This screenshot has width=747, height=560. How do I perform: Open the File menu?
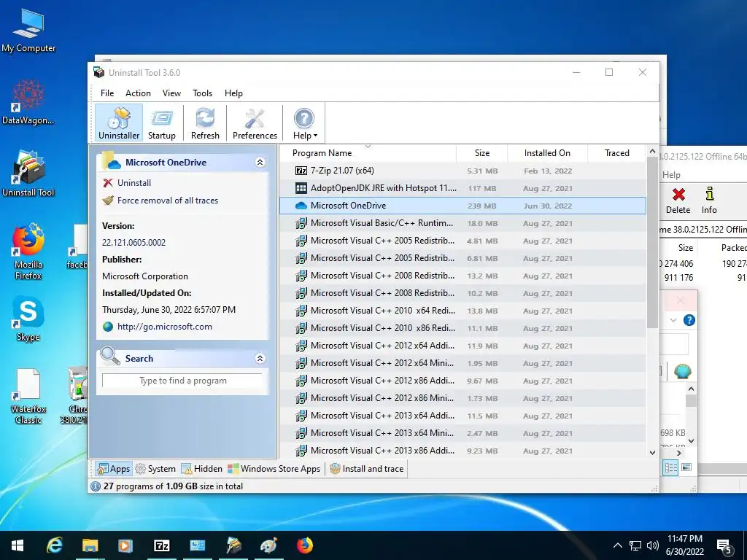coord(107,93)
